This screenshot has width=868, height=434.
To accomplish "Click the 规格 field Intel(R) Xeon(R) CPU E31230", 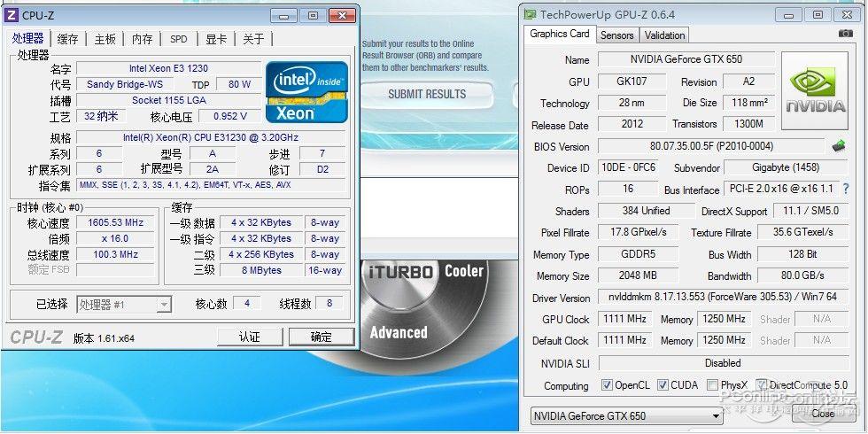I will 211,137.
